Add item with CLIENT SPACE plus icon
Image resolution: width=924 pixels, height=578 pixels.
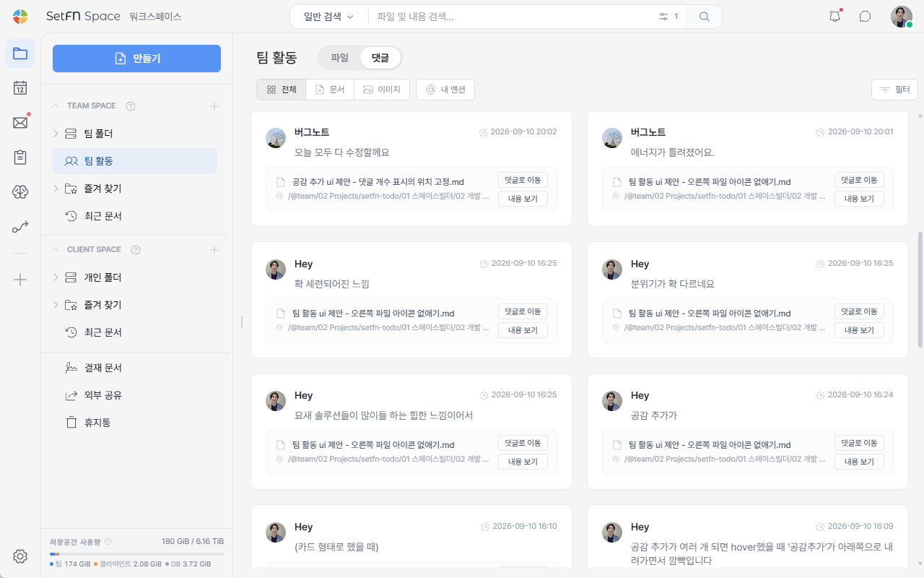click(x=214, y=250)
